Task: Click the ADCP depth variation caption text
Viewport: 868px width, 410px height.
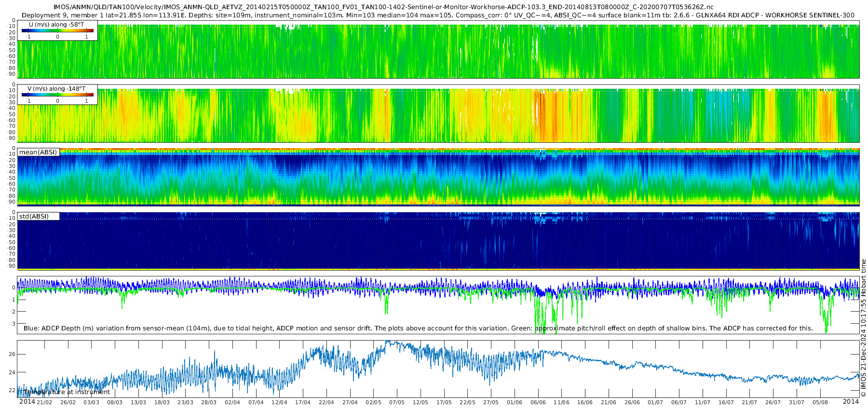Action: tap(418, 328)
